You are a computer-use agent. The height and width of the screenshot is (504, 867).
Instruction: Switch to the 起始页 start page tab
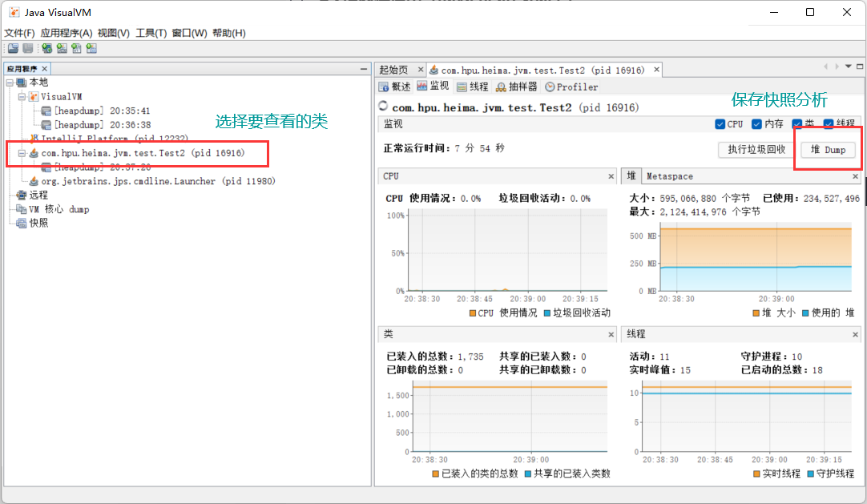393,71
